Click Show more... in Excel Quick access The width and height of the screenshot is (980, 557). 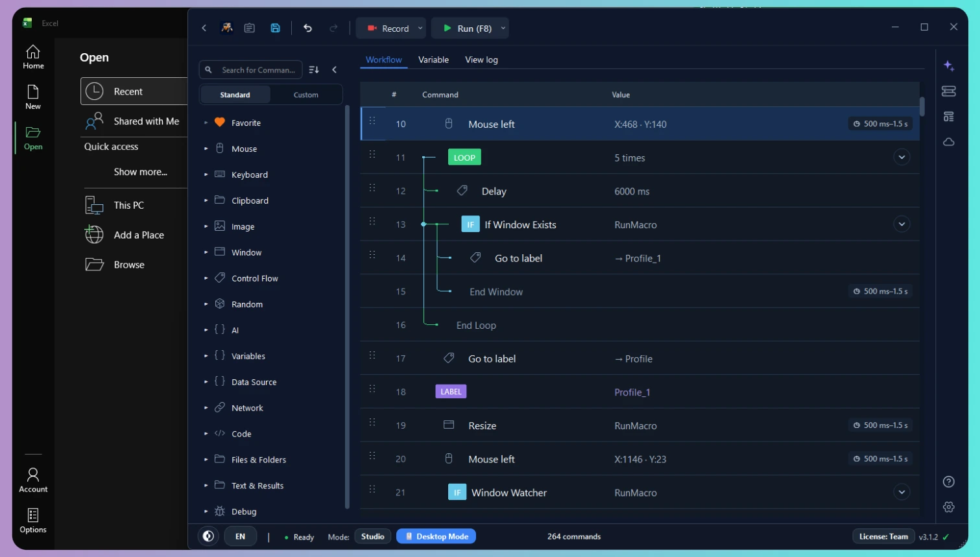[140, 172]
